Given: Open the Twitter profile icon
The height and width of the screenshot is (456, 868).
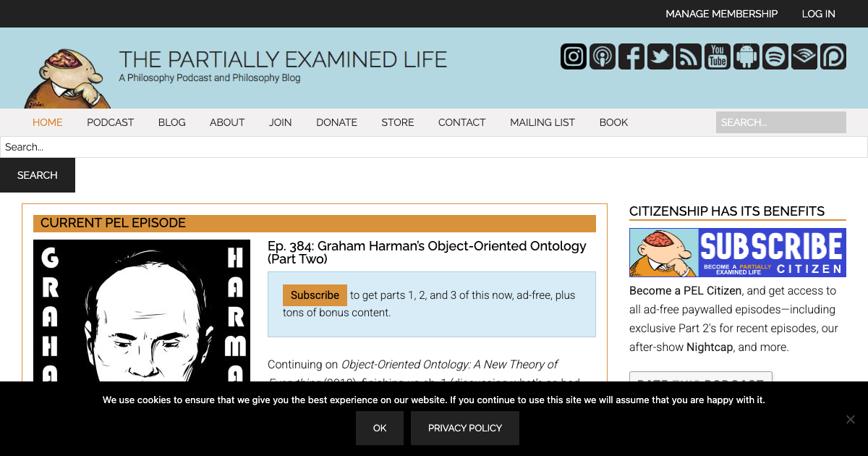Looking at the screenshot, I should (x=660, y=56).
